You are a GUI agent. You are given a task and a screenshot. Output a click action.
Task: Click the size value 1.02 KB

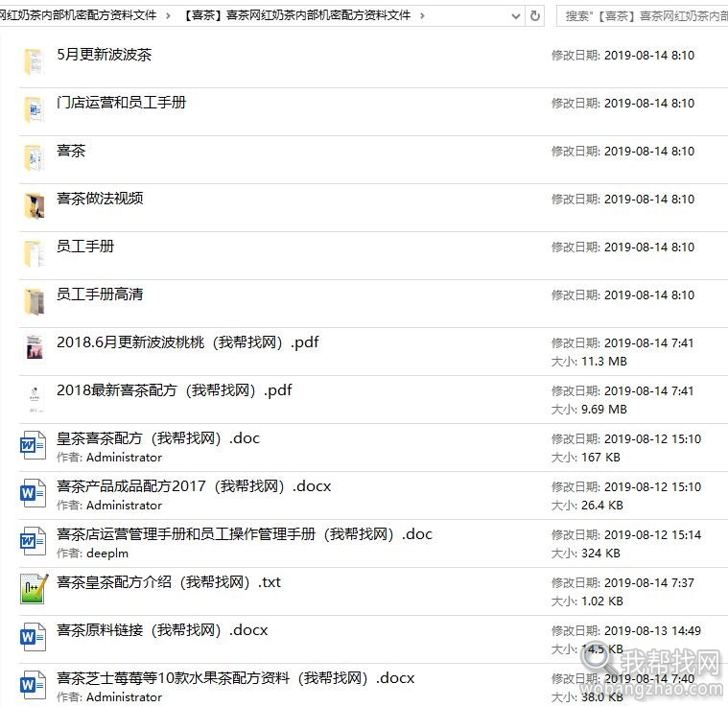pos(602,601)
